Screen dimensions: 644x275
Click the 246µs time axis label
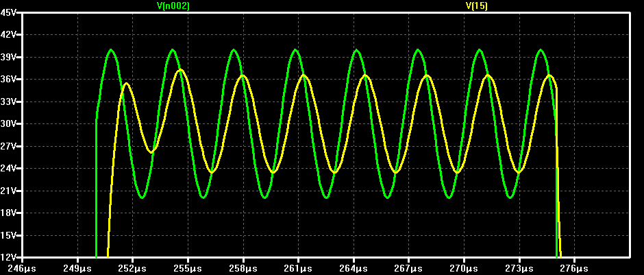[22, 268]
